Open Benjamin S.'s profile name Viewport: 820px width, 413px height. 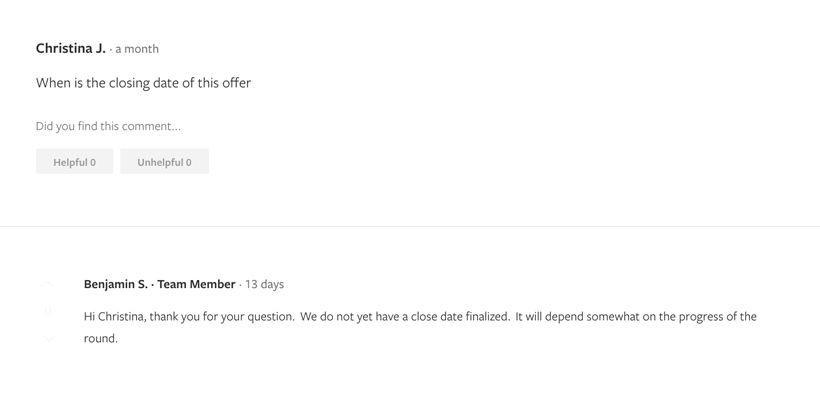pyautogui.click(x=115, y=284)
